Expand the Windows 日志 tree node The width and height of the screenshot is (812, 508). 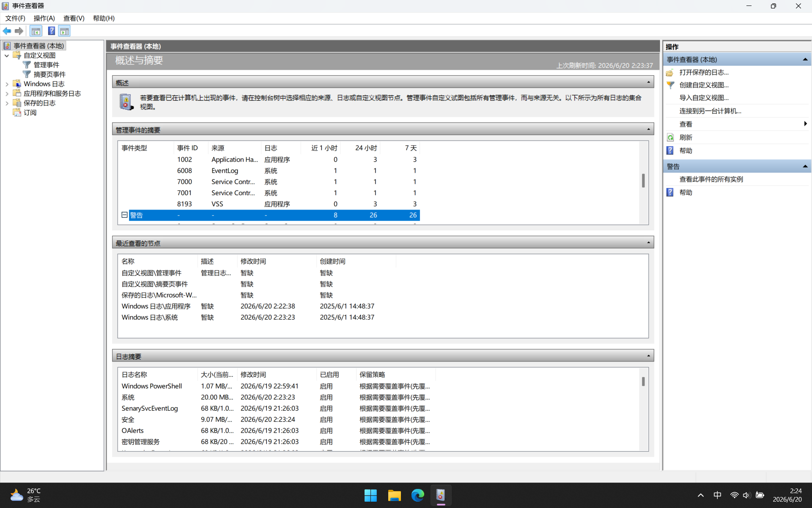coord(7,84)
